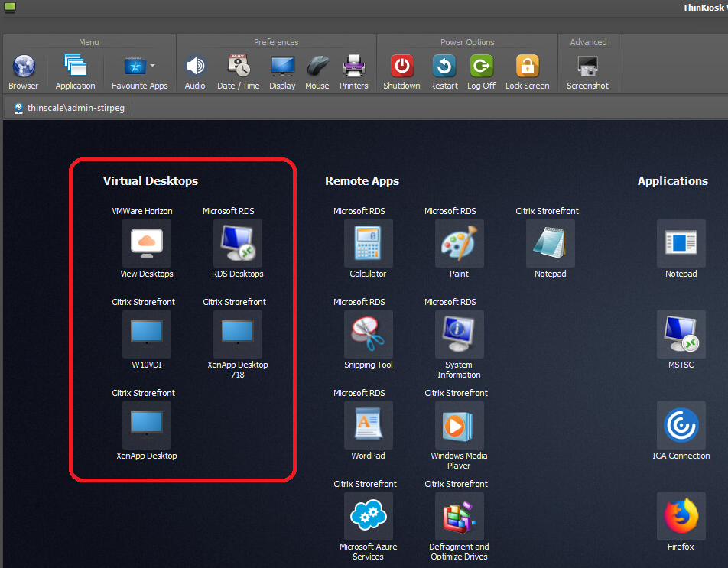Open View Desktops via VMWare Horizon
The width and height of the screenshot is (728, 568).
point(146,242)
